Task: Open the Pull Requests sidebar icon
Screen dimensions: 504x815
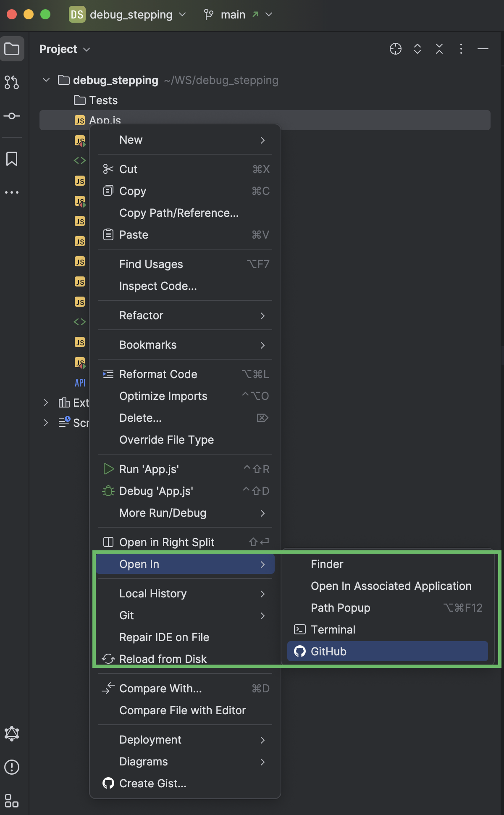Action: click(x=12, y=82)
